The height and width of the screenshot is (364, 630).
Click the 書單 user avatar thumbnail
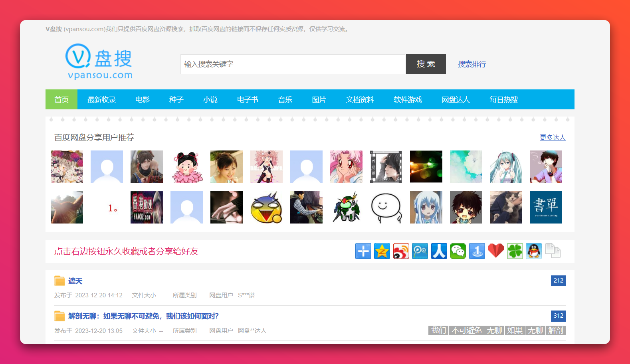546,208
